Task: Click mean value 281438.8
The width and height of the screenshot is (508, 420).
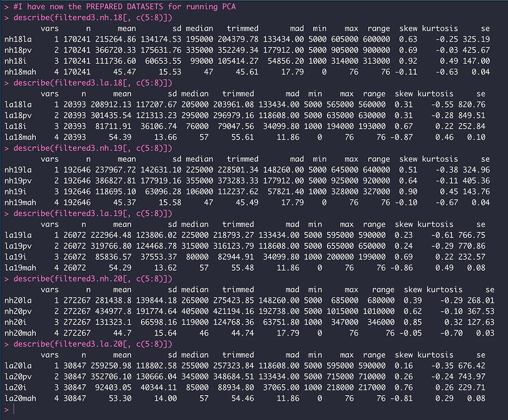Action: coord(114,301)
